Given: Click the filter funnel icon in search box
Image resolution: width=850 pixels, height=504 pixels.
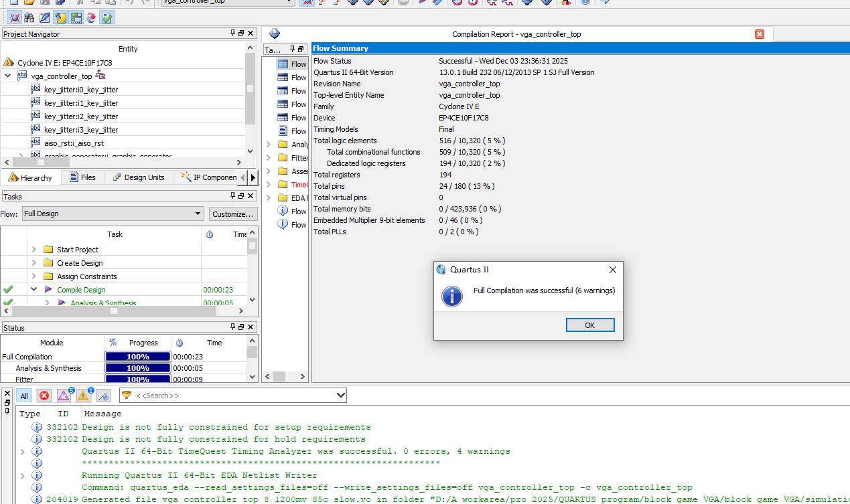Looking at the screenshot, I should pyautogui.click(x=127, y=396).
